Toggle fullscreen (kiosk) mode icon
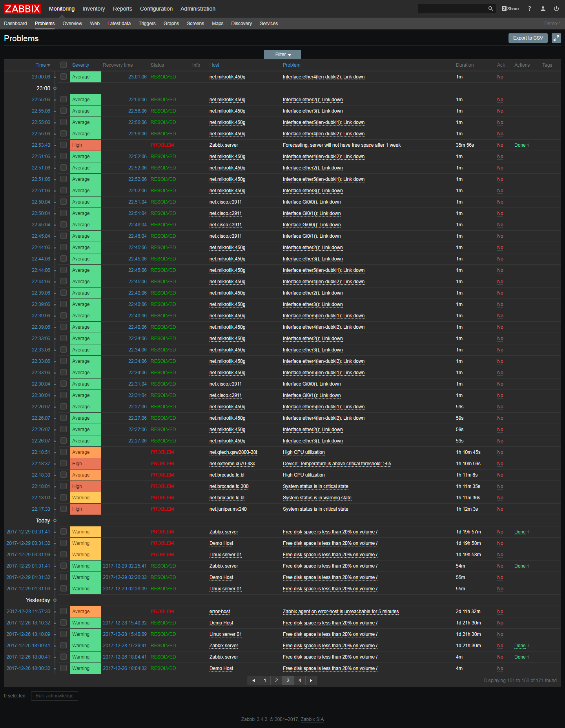This screenshot has height=728, width=565. tap(556, 38)
